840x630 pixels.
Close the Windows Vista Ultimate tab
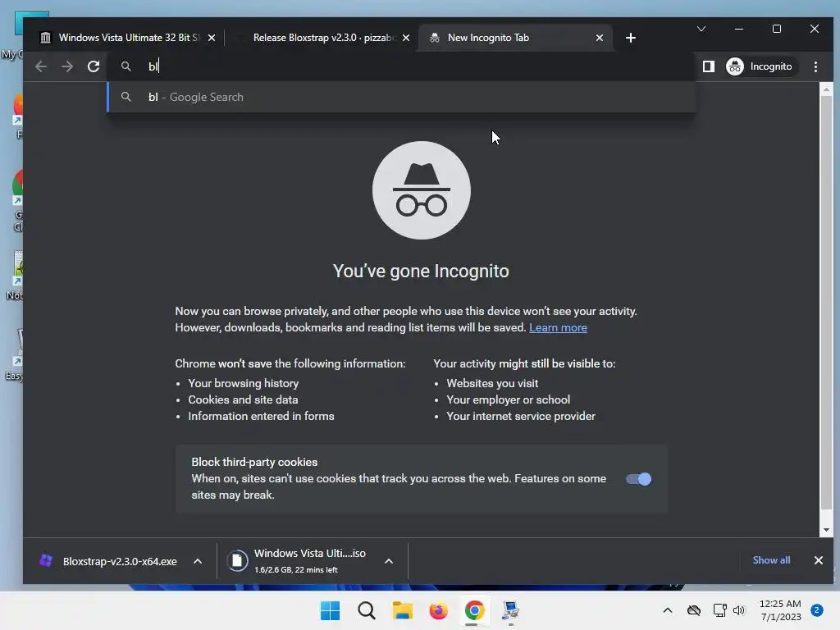(x=212, y=38)
